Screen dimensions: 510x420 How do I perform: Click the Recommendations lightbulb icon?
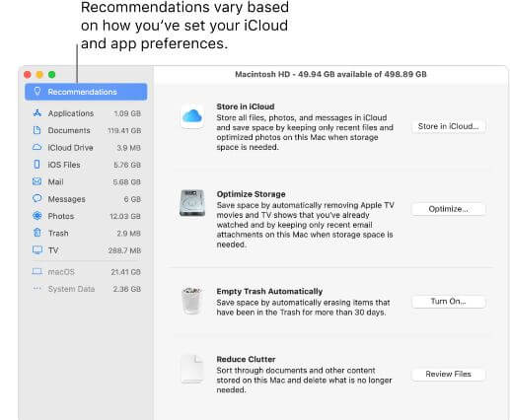tap(37, 92)
